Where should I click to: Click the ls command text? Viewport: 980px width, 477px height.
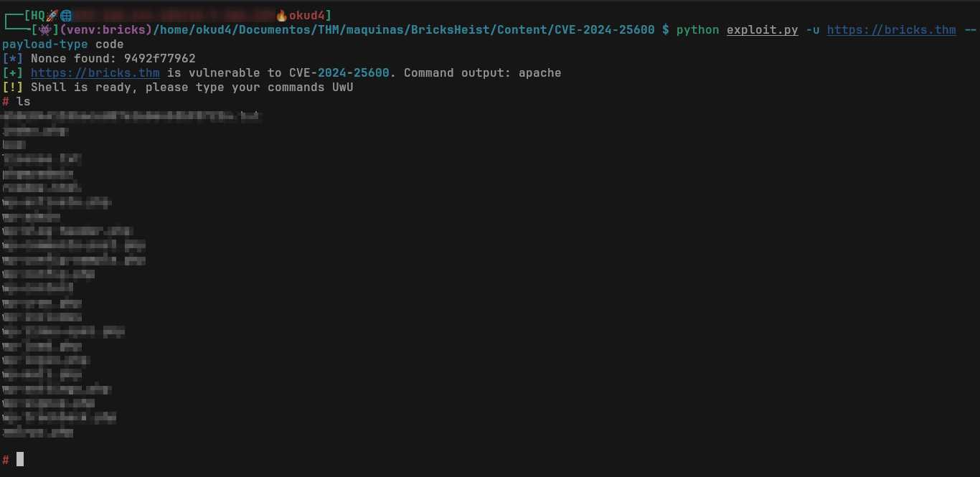coord(23,102)
